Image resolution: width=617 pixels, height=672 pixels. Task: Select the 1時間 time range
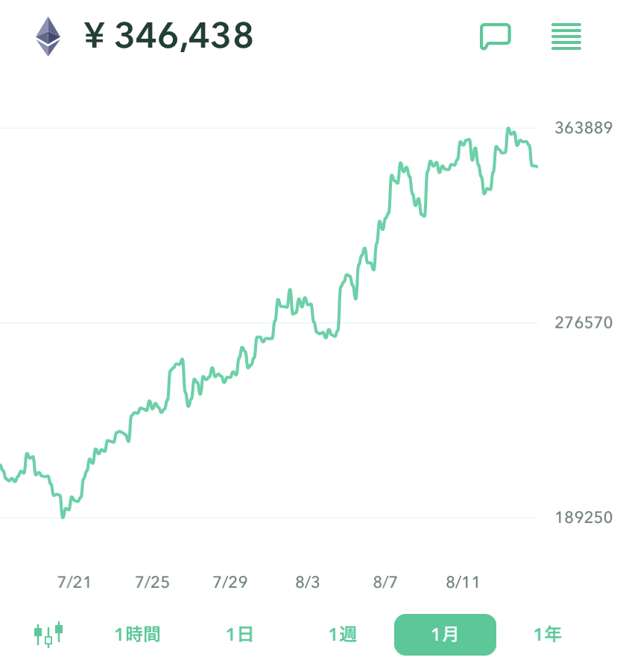click(137, 635)
